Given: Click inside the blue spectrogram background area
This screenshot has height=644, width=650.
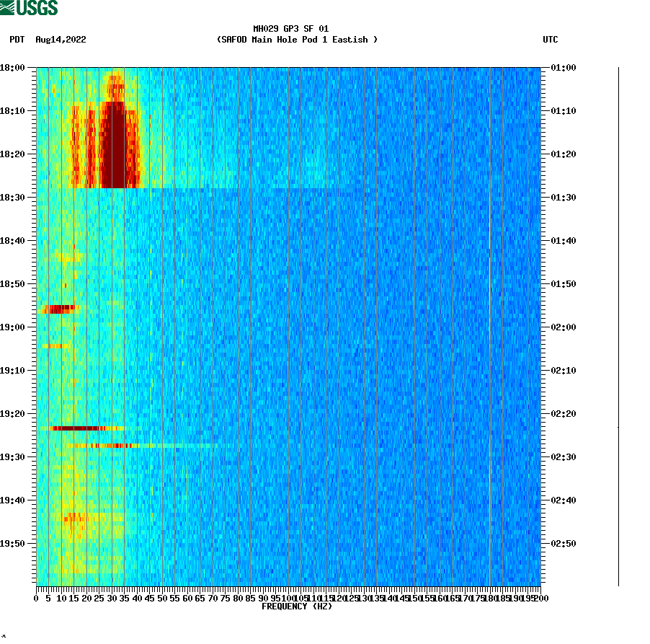Looking at the screenshot, I should (396, 361).
